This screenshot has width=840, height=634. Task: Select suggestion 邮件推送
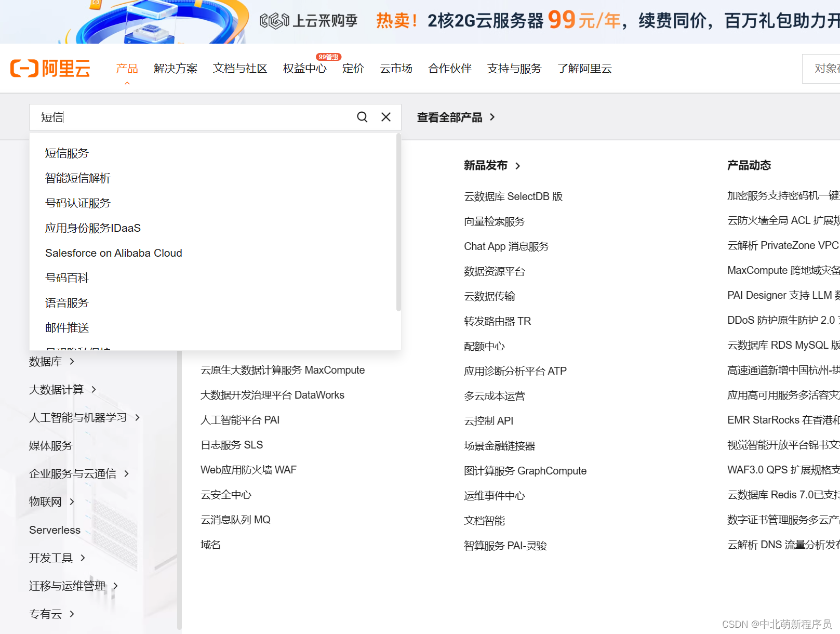[x=67, y=328]
